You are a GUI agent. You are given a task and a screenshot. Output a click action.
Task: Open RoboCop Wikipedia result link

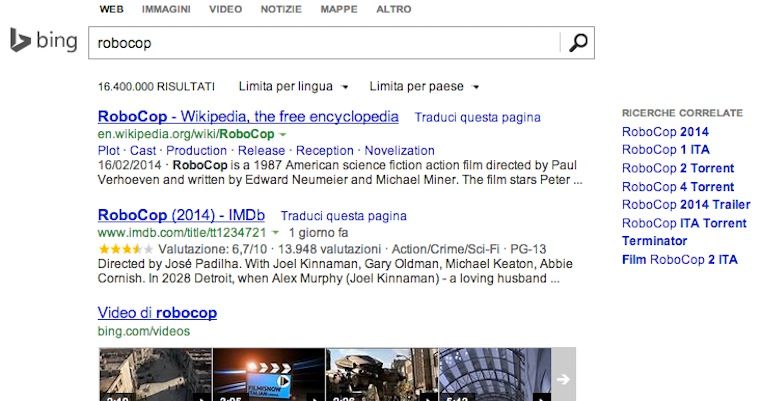click(248, 116)
